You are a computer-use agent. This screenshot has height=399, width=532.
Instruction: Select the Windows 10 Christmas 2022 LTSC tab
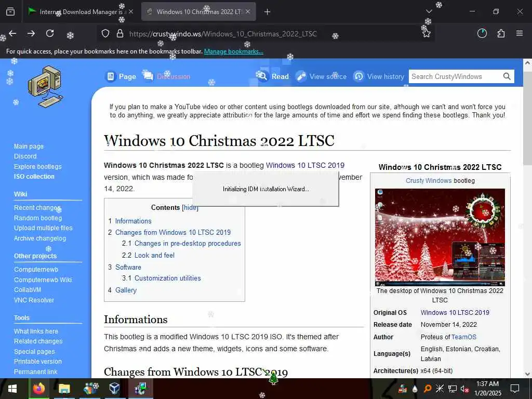pyautogui.click(x=198, y=12)
